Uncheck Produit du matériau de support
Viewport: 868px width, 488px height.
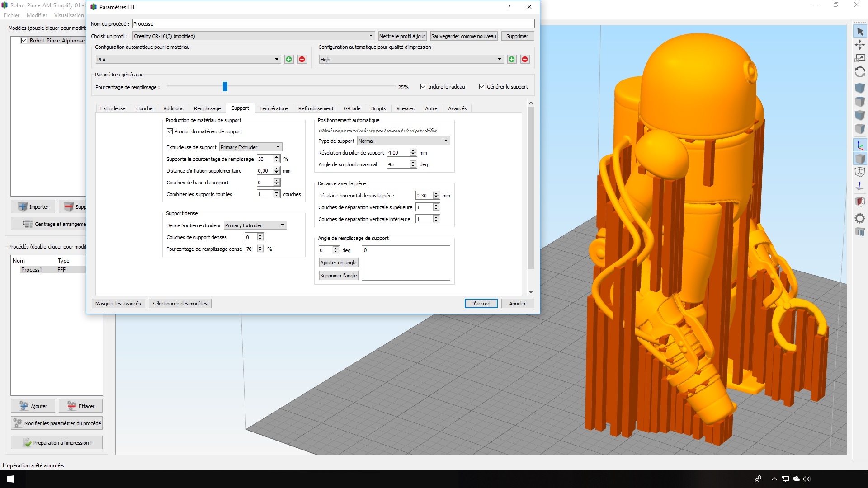[170, 131]
